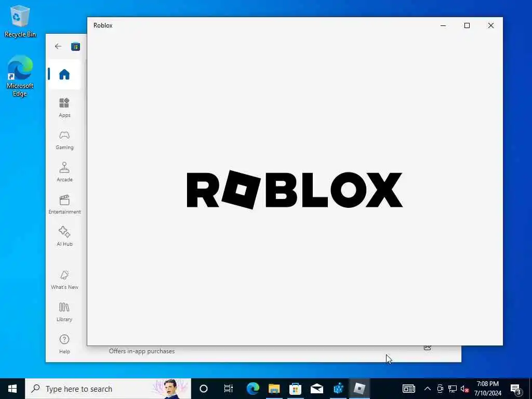The width and height of the screenshot is (532, 399).
Task: Open Apps section in Microsoft Store
Action: click(64, 108)
